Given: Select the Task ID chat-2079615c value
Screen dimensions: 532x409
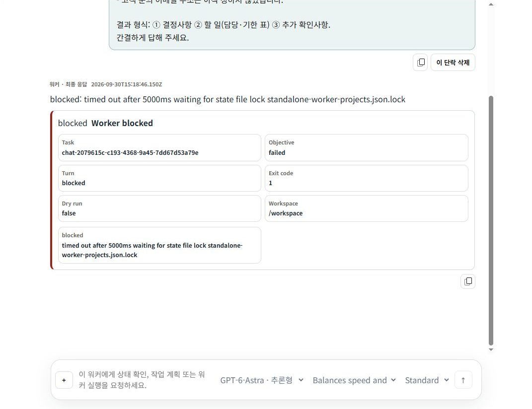Looking at the screenshot, I should pyautogui.click(x=130, y=152).
